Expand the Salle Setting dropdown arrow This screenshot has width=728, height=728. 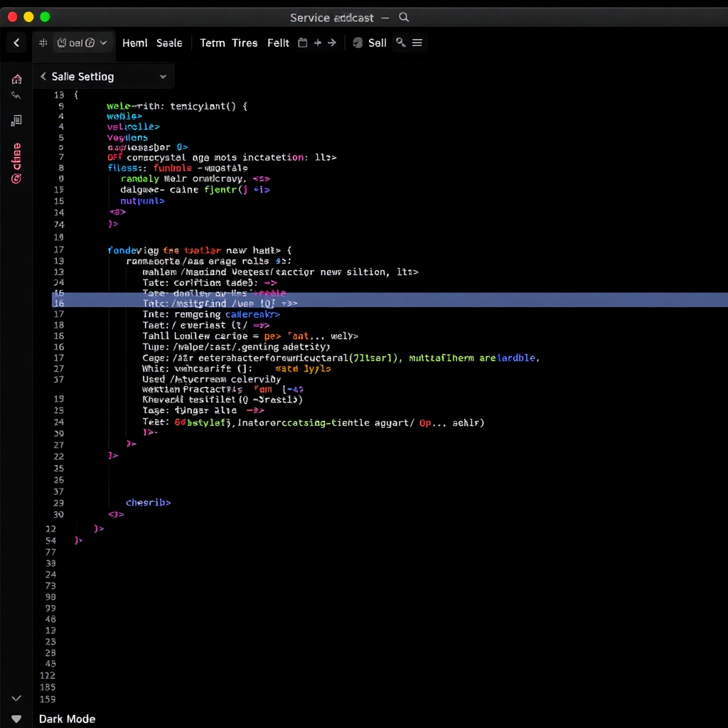click(x=163, y=77)
